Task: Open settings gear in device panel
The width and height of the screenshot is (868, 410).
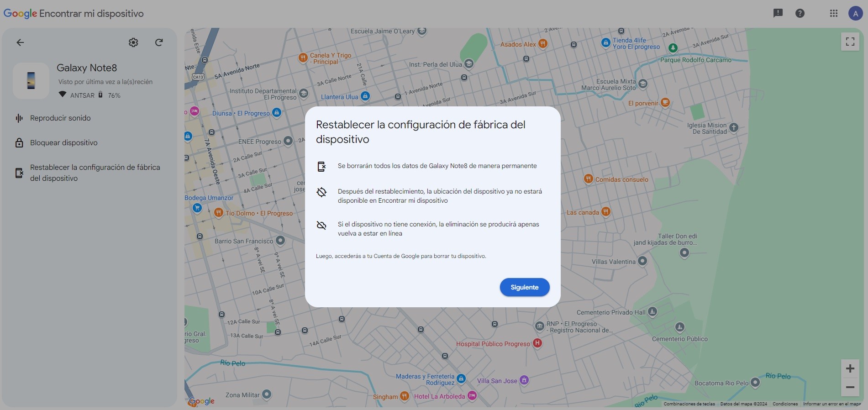Action: point(133,42)
